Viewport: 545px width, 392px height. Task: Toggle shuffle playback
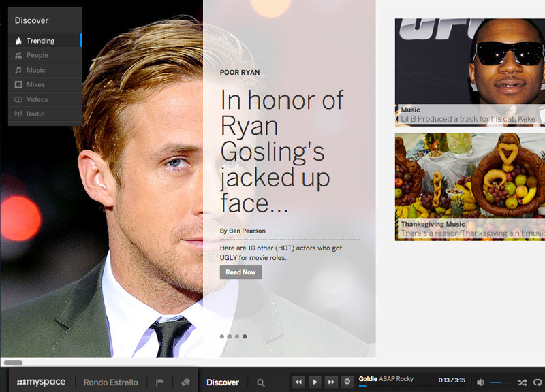(x=523, y=382)
